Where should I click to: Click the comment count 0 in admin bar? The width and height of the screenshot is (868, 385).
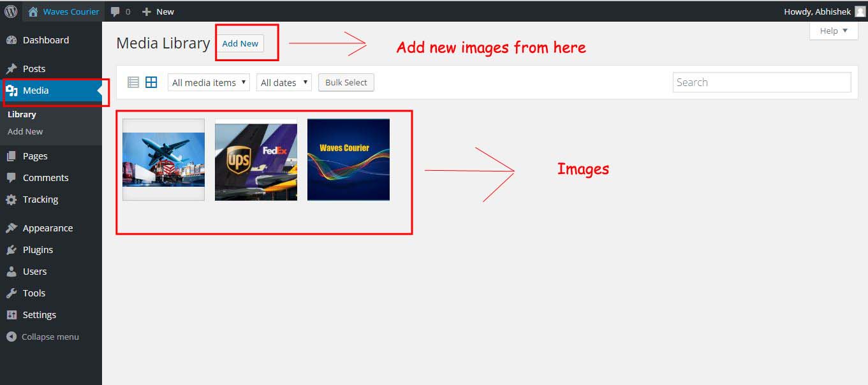[x=128, y=11]
